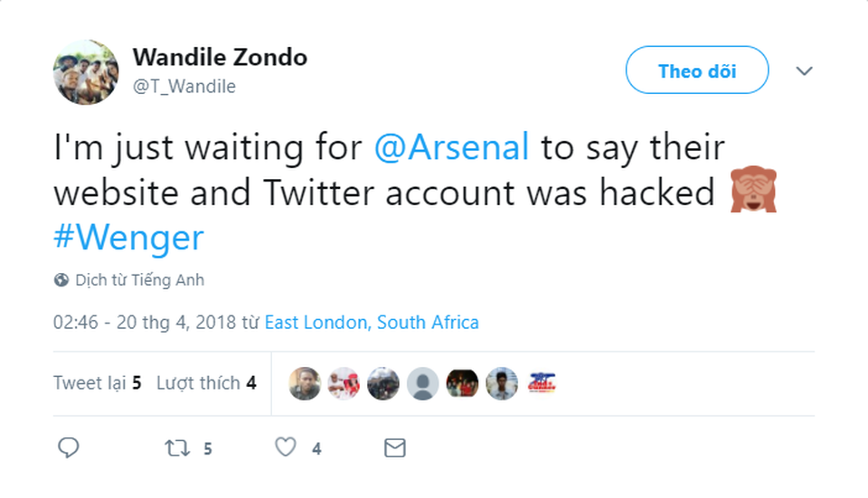This screenshot has height=498, width=868.
Task: Open the @Arsenal mention link
Action: [x=451, y=147]
